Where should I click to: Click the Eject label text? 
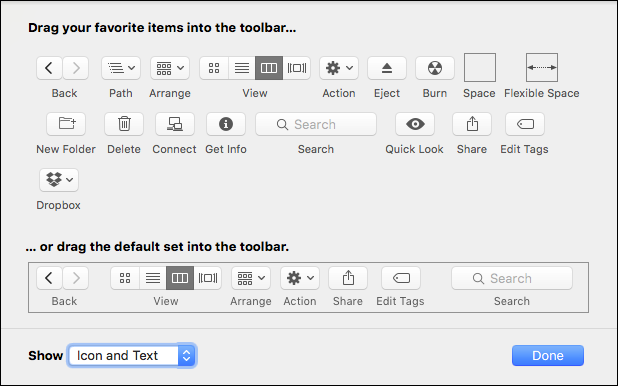pyautogui.click(x=387, y=93)
